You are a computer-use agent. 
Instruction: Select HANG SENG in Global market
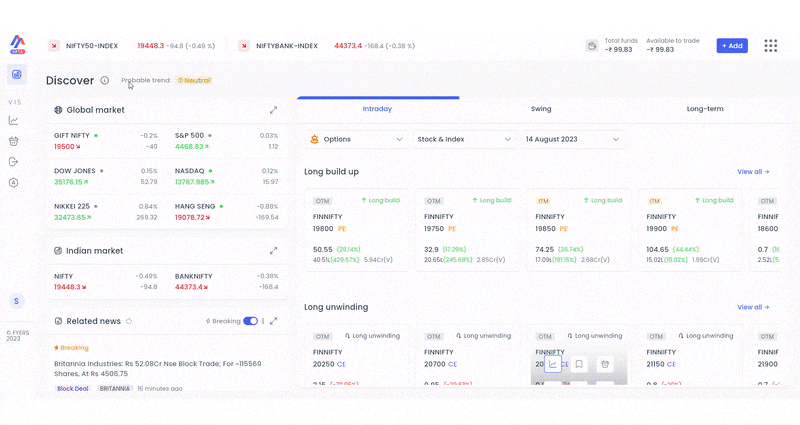coord(227,212)
